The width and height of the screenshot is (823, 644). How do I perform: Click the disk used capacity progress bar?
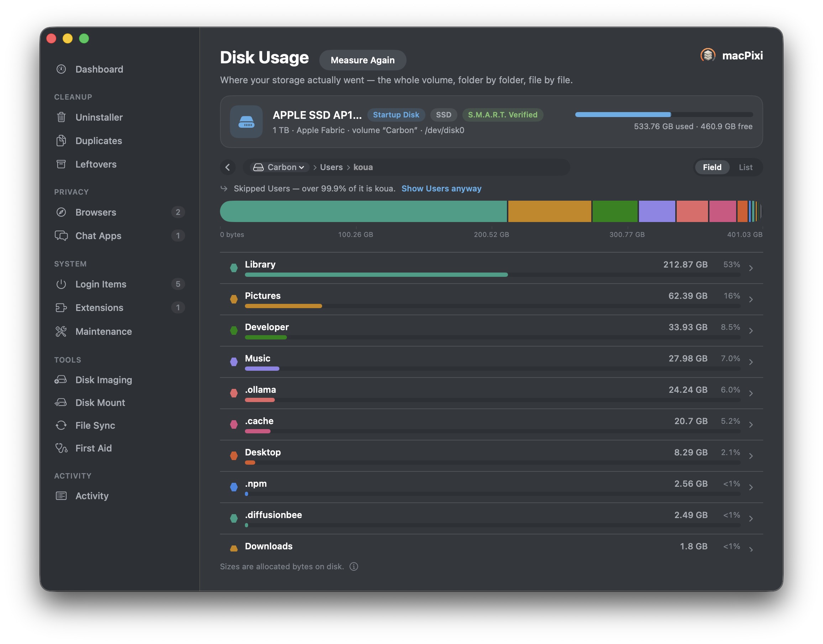(x=664, y=114)
